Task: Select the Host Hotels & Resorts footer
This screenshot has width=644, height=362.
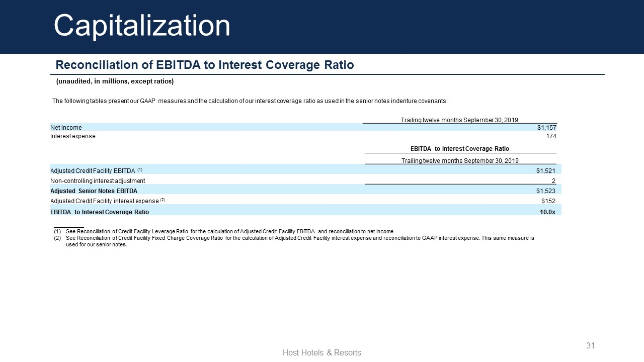Action: click(x=322, y=353)
